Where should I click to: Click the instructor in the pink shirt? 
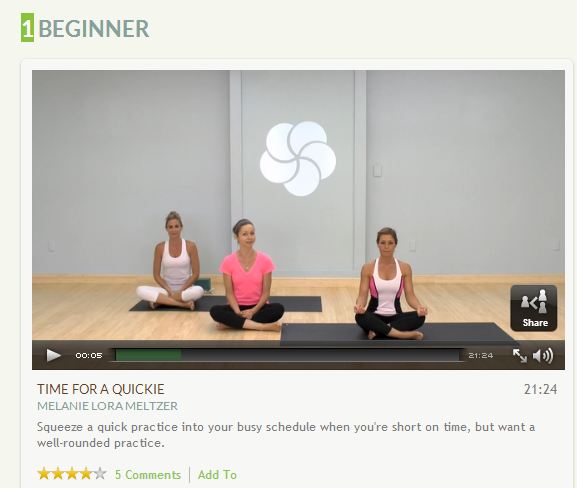pyautogui.click(x=247, y=275)
